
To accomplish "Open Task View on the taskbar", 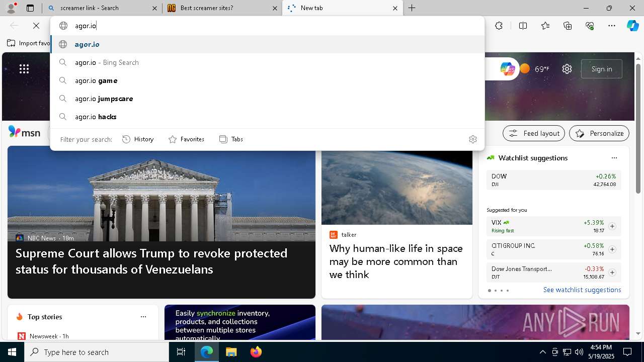I will 181,352.
